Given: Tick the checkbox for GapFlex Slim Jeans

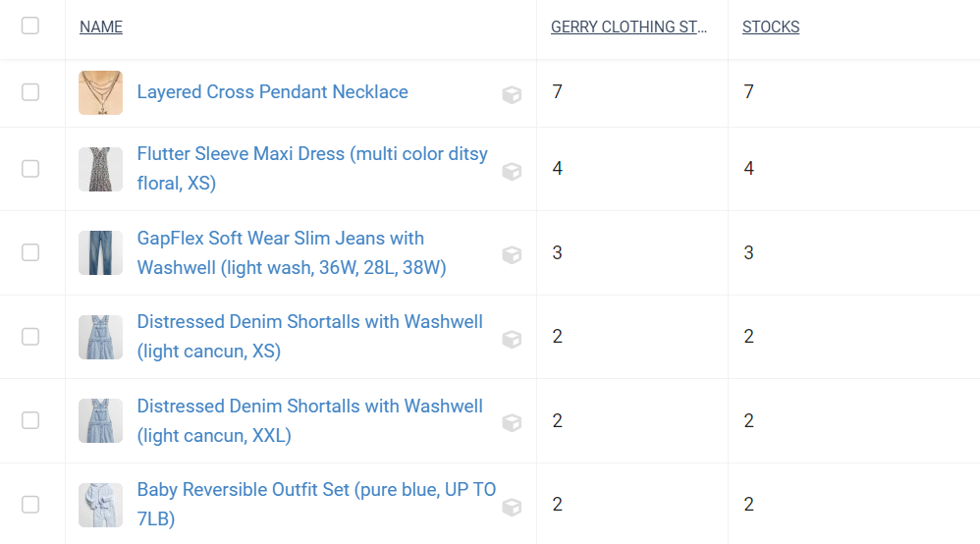Looking at the screenshot, I should tap(30, 252).
